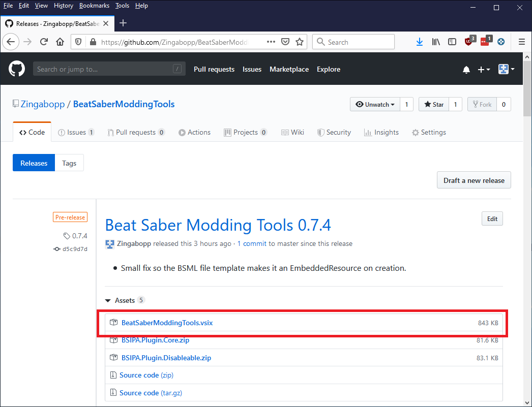Open the Wiki tab
This screenshot has width=532, height=407.
click(292, 132)
